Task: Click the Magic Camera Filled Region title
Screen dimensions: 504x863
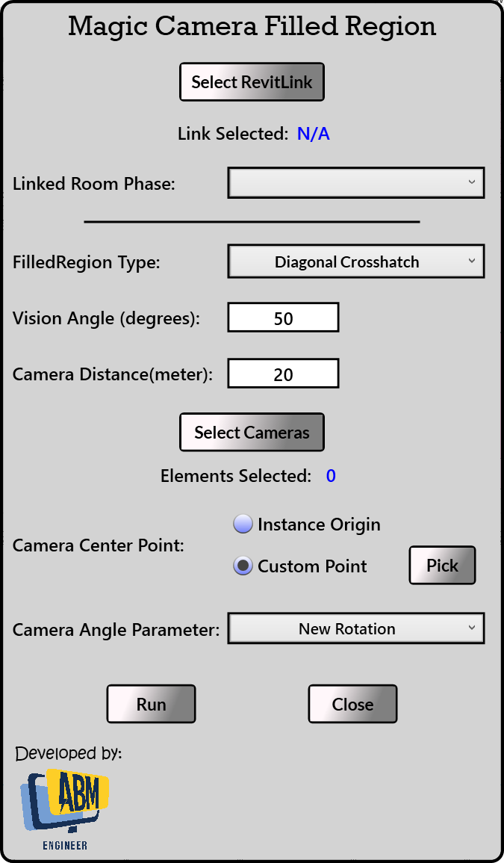Action: (252, 27)
